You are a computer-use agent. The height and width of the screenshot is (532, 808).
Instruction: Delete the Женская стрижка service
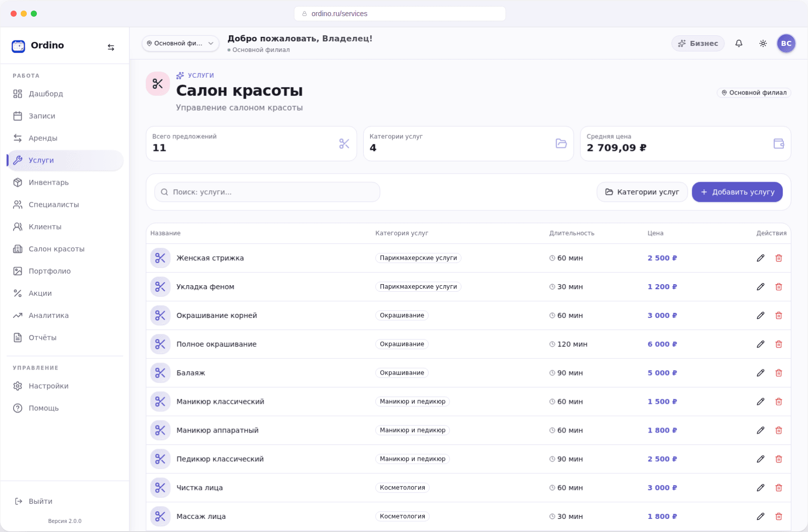779,258
